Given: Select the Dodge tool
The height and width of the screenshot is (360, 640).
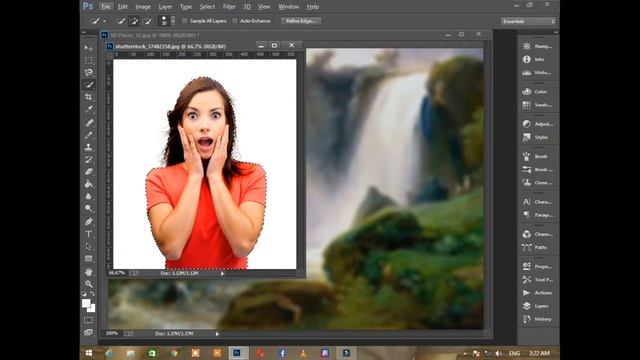Looking at the screenshot, I should pyautogui.click(x=89, y=208).
